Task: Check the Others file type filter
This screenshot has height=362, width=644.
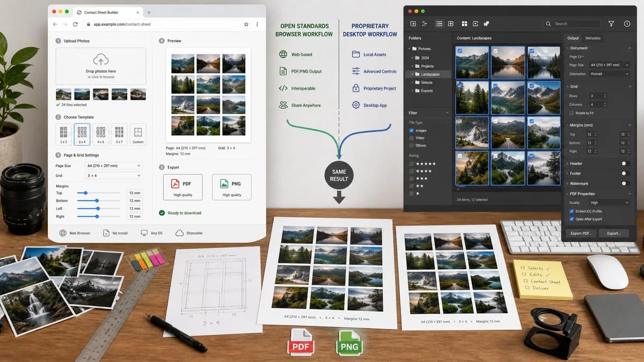Action: point(412,145)
